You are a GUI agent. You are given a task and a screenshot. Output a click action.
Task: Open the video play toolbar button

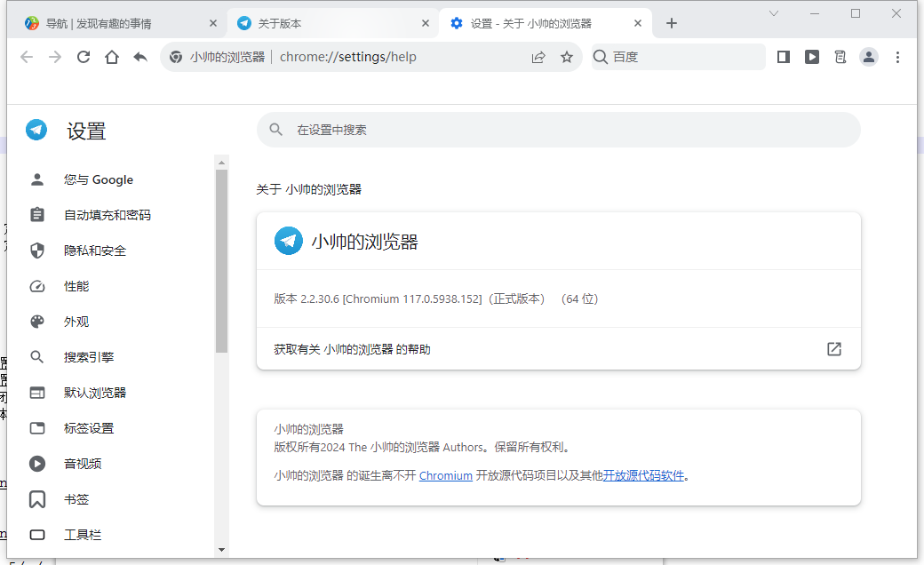812,57
